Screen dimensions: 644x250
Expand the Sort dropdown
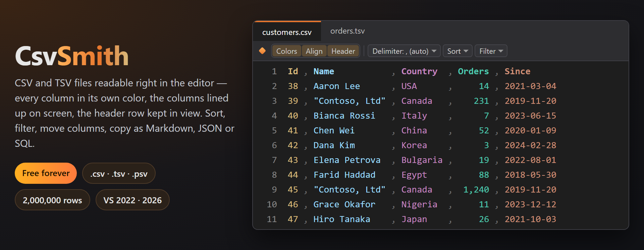pyautogui.click(x=458, y=51)
